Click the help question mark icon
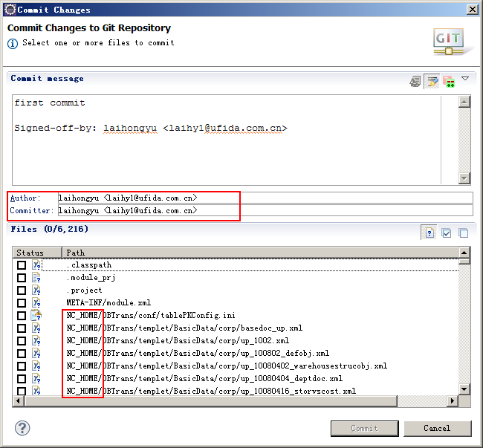This screenshot has height=448, width=483. pos(22,428)
